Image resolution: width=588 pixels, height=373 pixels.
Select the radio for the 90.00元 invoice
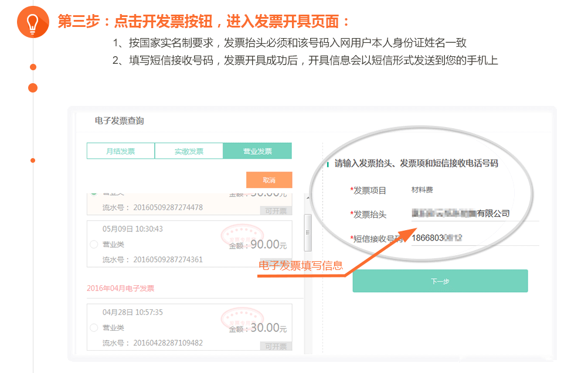click(94, 245)
